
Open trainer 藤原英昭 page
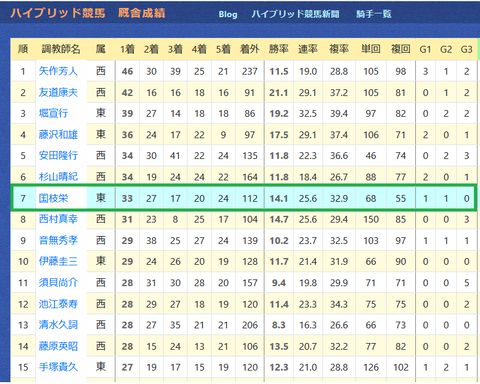58,346
